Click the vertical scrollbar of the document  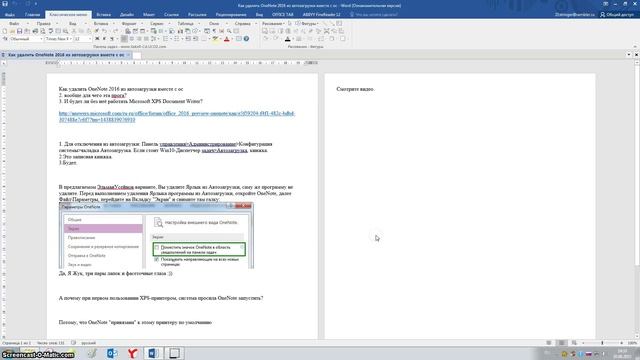637,199
